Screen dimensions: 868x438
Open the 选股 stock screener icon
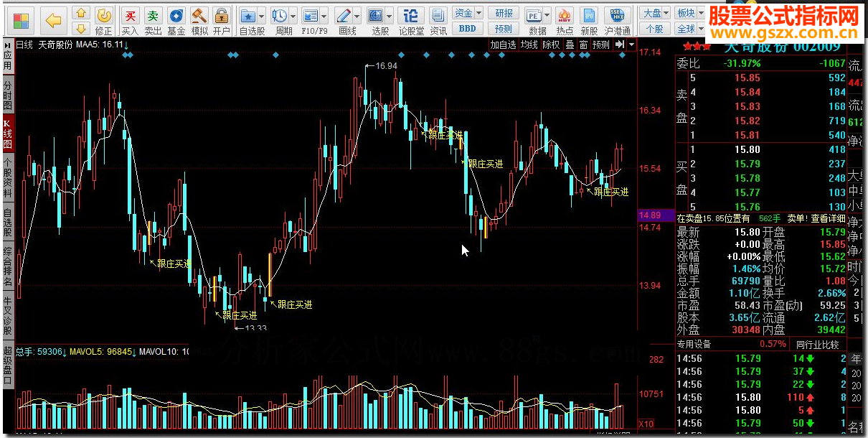tap(376, 15)
